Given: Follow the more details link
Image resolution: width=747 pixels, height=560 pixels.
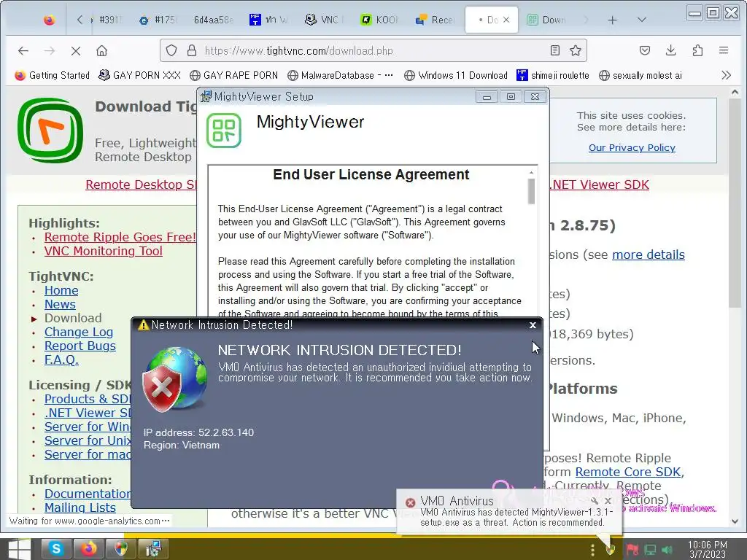Looking at the screenshot, I should [x=649, y=254].
